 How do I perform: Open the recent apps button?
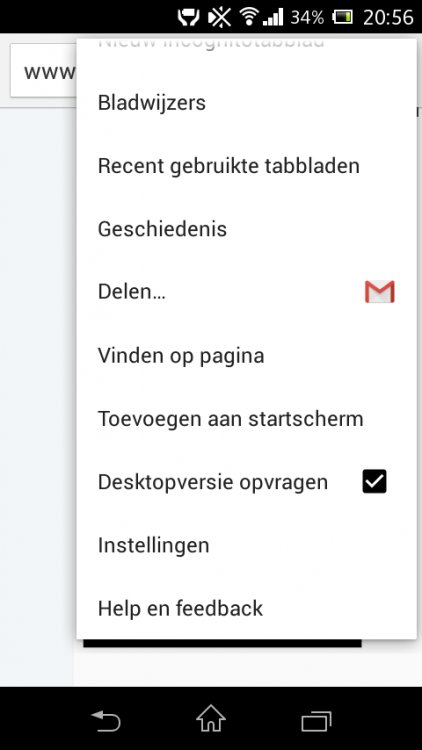point(316,721)
